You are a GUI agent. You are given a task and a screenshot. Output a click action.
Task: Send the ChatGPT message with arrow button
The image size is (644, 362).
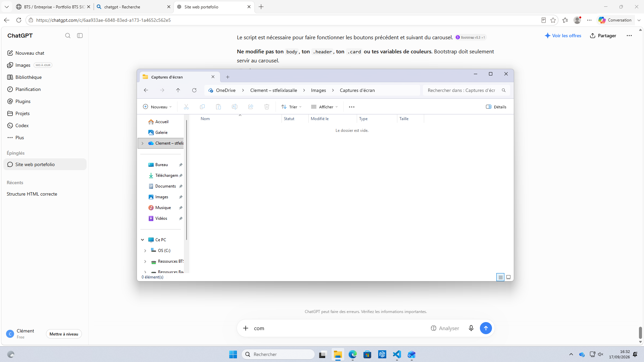tap(486, 328)
